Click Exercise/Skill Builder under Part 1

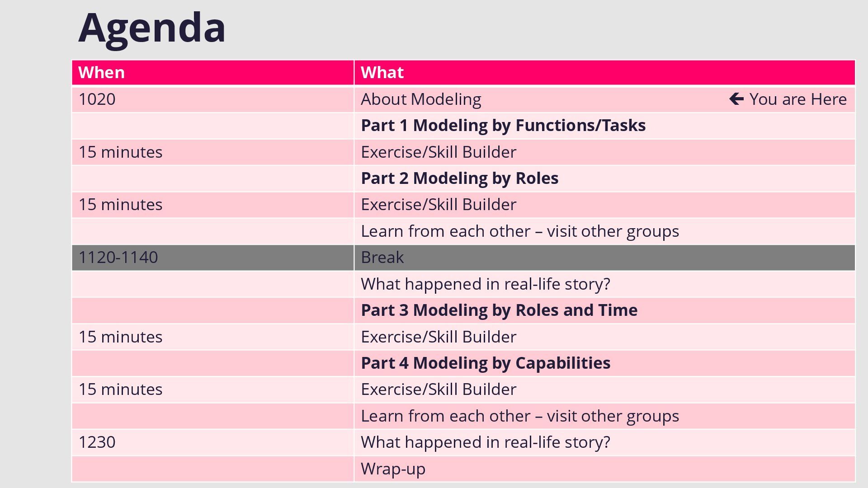coord(438,152)
